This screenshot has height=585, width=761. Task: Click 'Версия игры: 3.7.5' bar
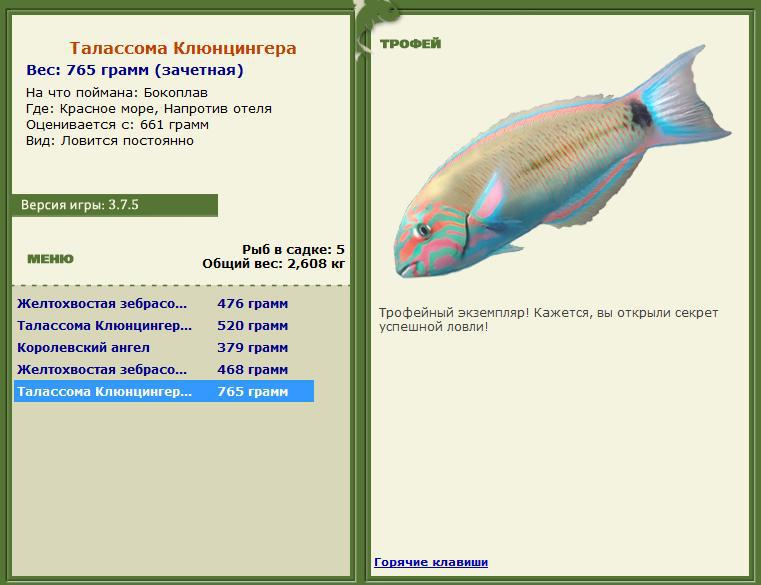click(x=115, y=205)
